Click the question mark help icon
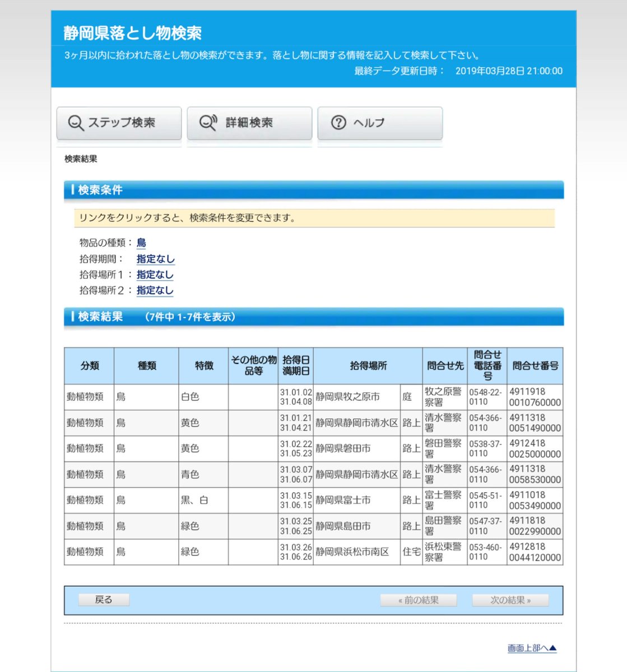This screenshot has width=627, height=672. [338, 123]
